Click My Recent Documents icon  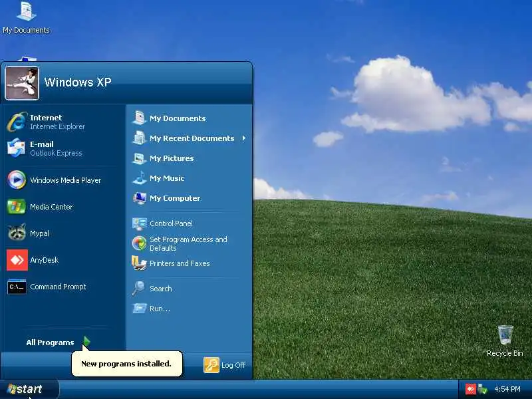point(139,138)
